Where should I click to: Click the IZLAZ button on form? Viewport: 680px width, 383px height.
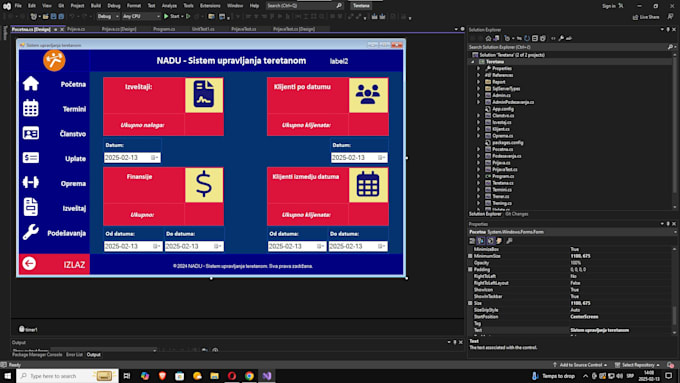point(54,264)
